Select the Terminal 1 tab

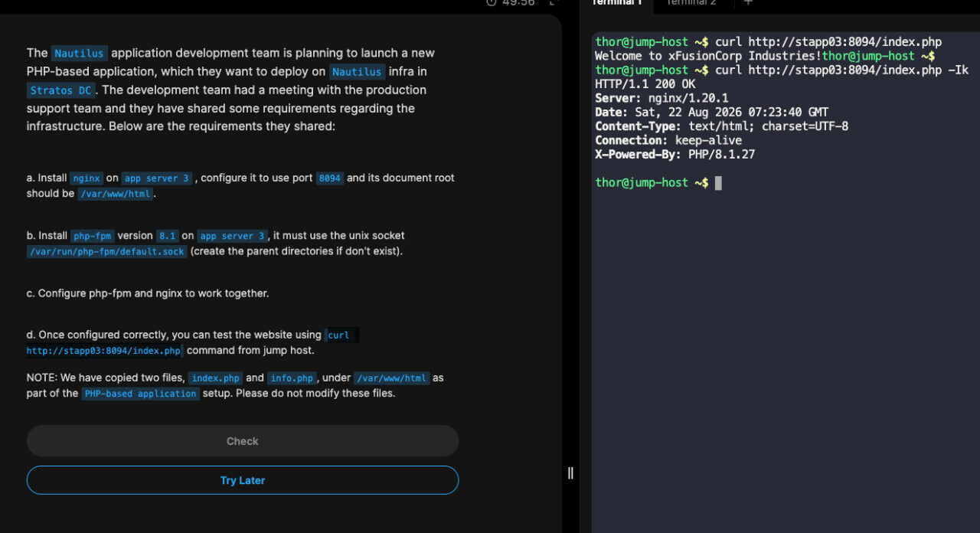pos(617,3)
